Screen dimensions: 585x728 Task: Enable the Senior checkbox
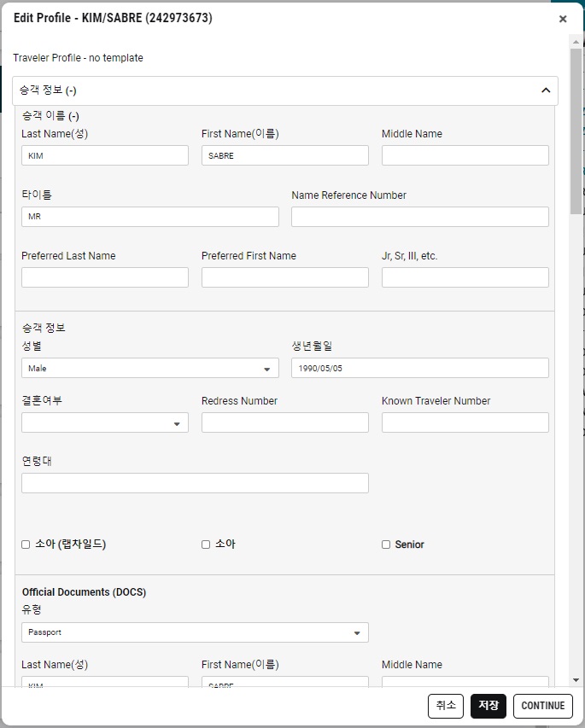(386, 545)
